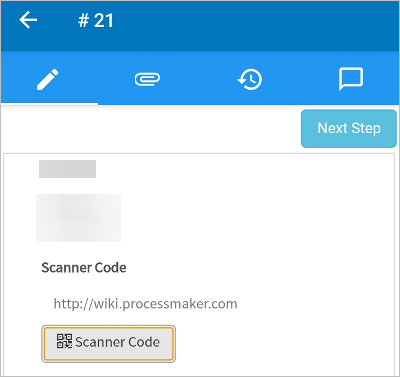Click the QR code icon on Scanner button
This screenshot has height=377, width=400.
point(64,341)
